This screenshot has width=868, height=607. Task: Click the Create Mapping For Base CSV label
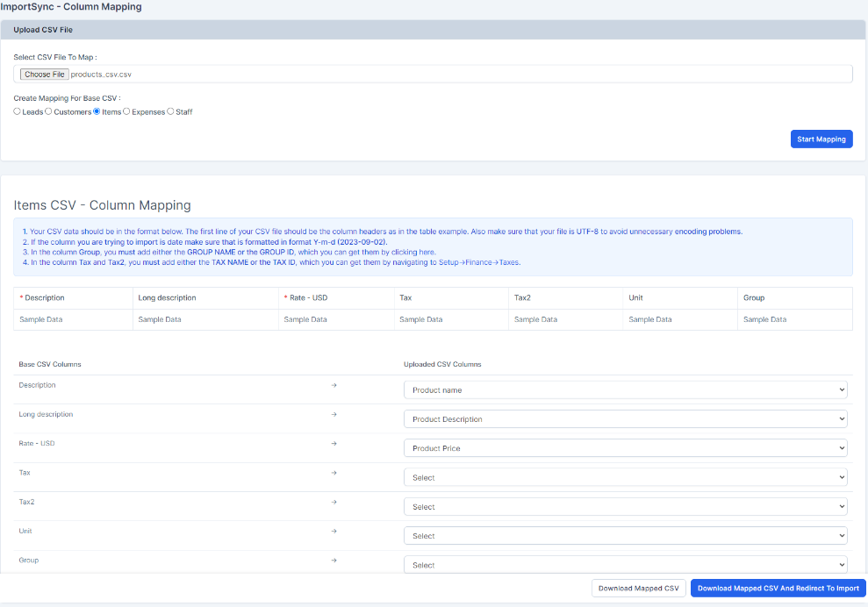tap(67, 98)
